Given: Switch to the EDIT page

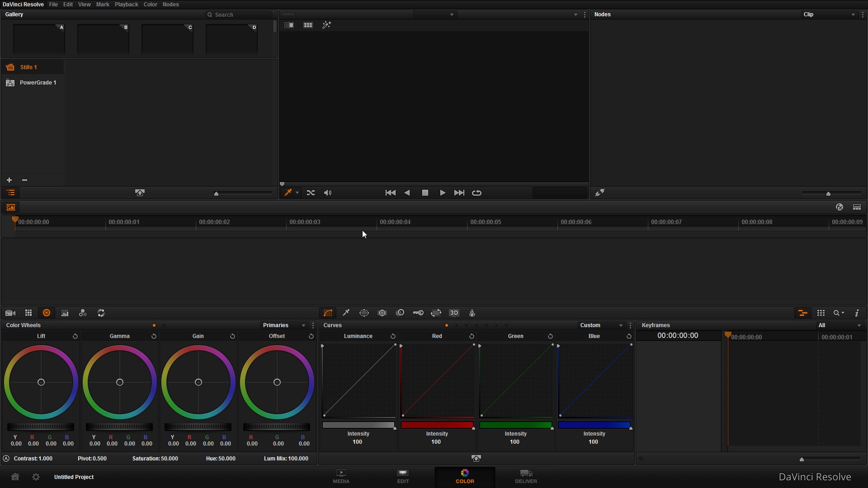Looking at the screenshot, I should coord(403,477).
